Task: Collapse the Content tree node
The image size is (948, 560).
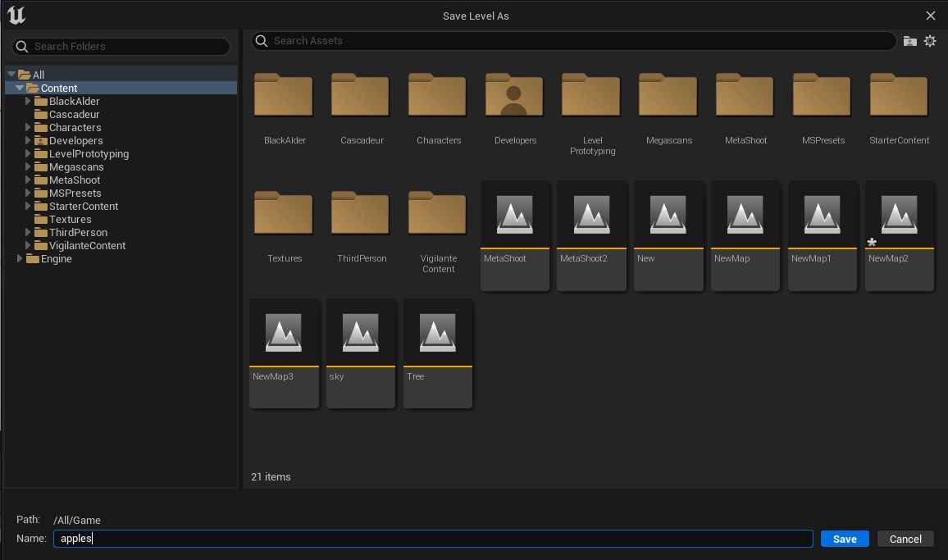Action: click(20, 88)
